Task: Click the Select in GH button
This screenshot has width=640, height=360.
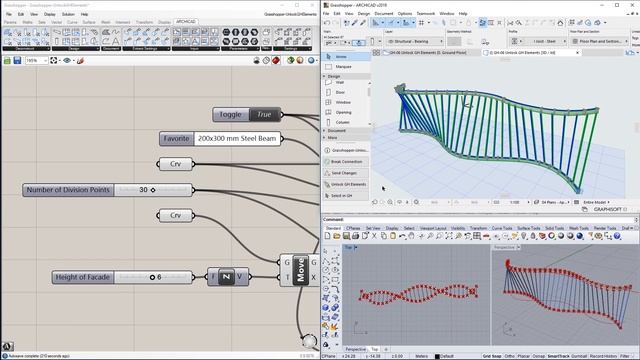Action: pos(346,196)
